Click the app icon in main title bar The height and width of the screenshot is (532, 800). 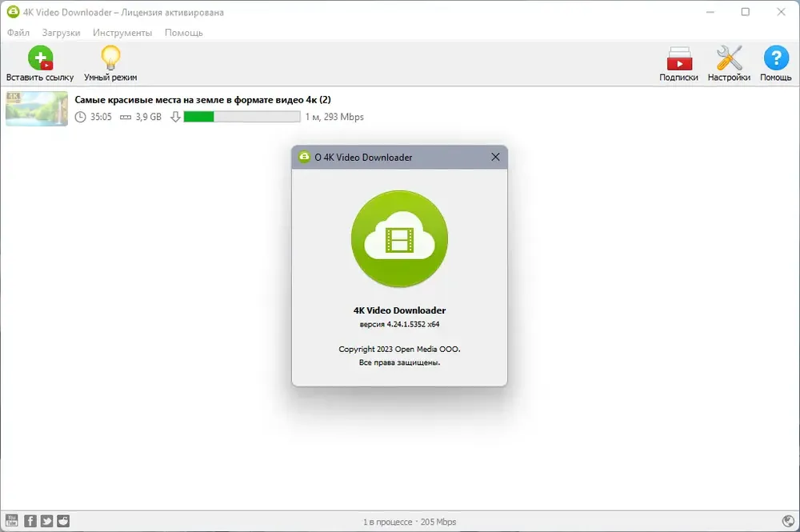pos(13,12)
